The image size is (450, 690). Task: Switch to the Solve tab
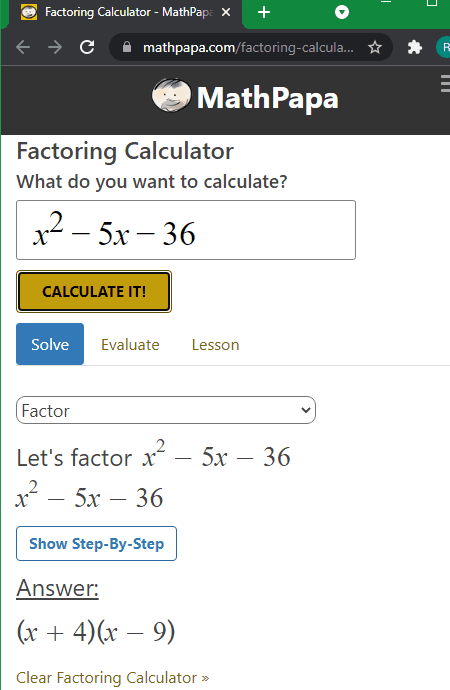50,344
